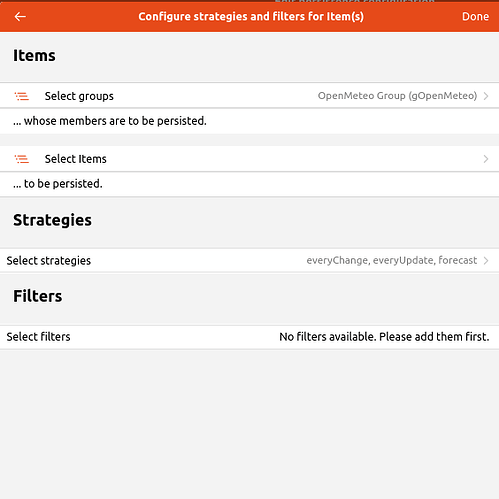
Task: Click everyChange, everyUpdate, forecast value
Action: [x=392, y=260]
